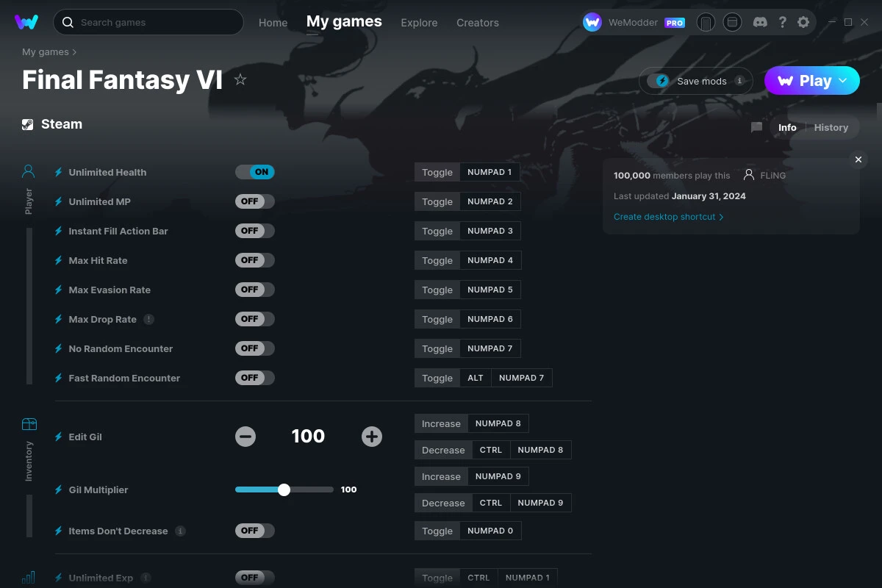This screenshot has height=588, width=882.
Task: Click the first window-layout icon near Discord
Action: point(706,22)
